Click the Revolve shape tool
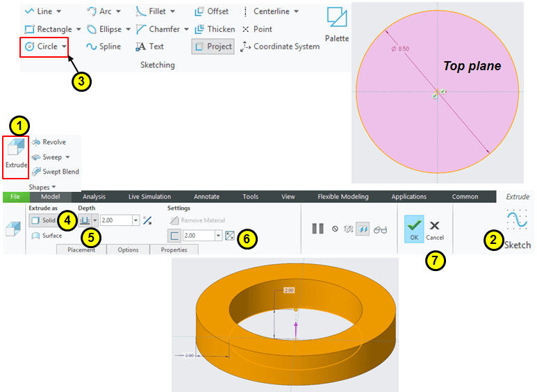Image resolution: width=537 pixels, height=392 pixels. tap(49, 142)
